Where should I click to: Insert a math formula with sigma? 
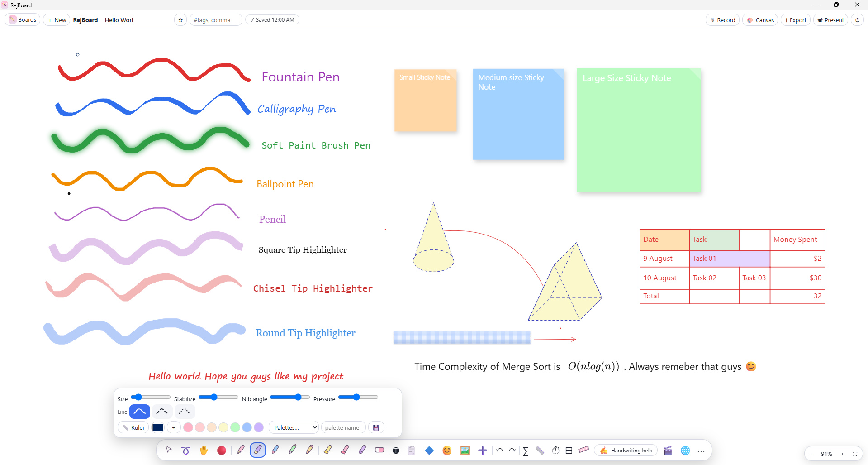pyautogui.click(x=526, y=451)
